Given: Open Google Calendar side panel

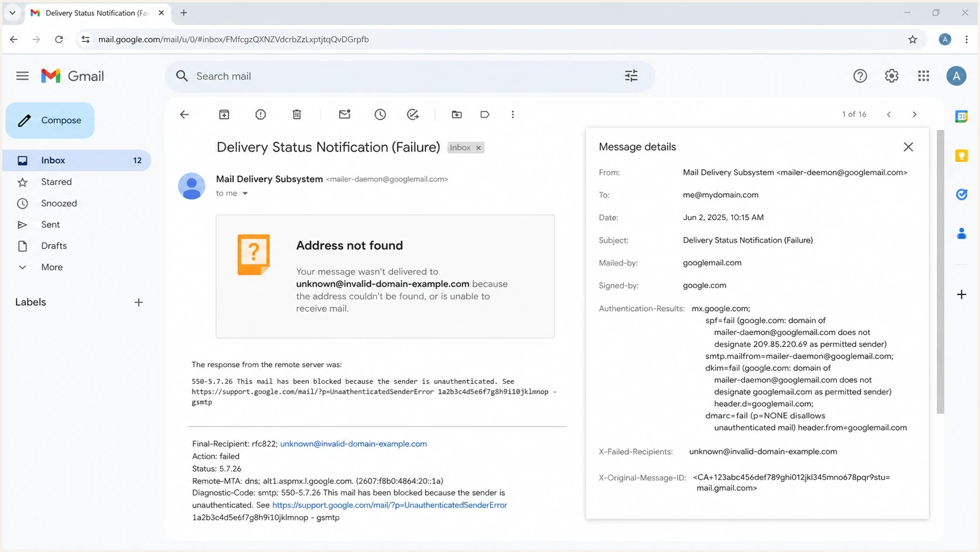Looking at the screenshot, I should tap(961, 116).
